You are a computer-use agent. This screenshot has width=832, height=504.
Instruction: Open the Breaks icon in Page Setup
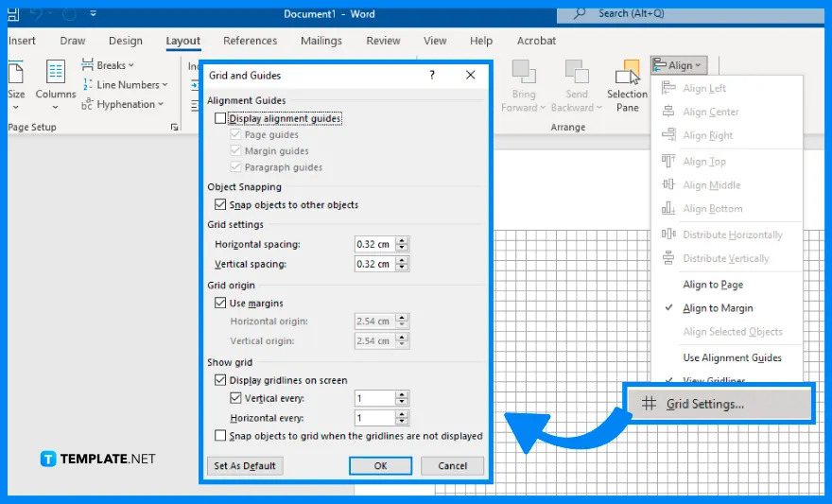pos(88,64)
